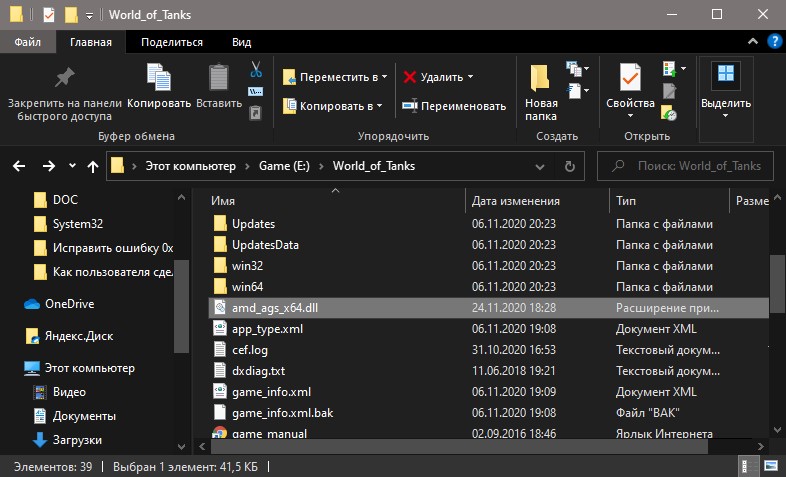Viewport: 786px width, 477px height.
Task: Select the win32 folder
Action: [x=488, y=266]
